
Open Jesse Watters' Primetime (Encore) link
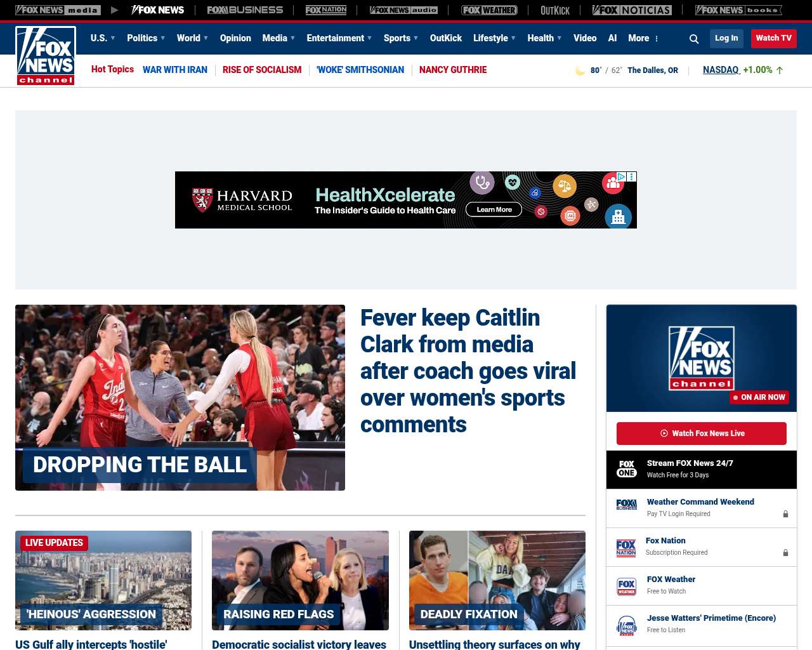(x=711, y=618)
